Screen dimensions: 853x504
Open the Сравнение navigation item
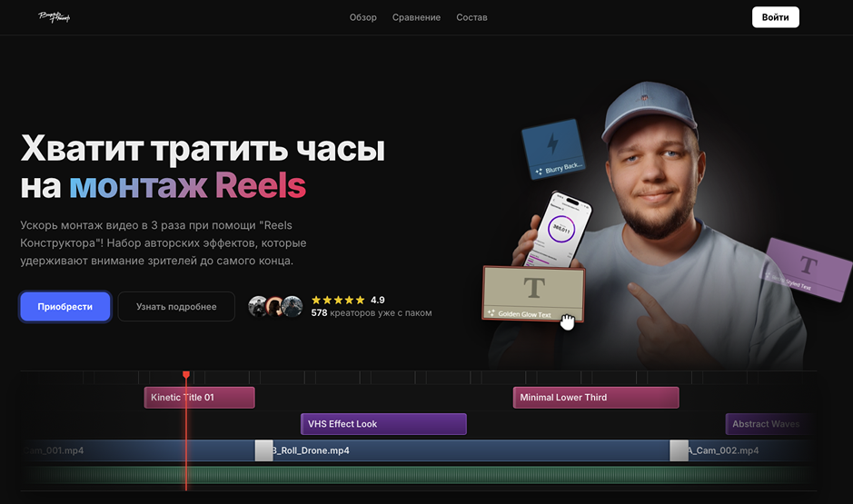pos(416,17)
